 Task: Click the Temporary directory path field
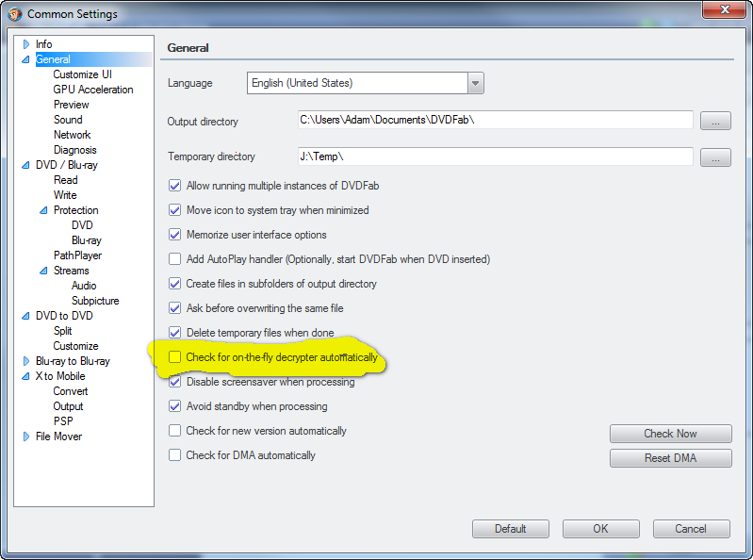[495, 156]
